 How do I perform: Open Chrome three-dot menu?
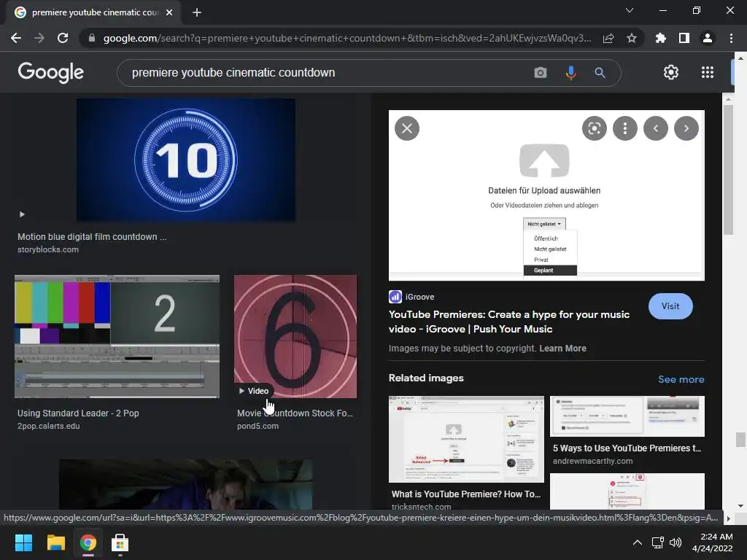pyautogui.click(x=731, y=38)
